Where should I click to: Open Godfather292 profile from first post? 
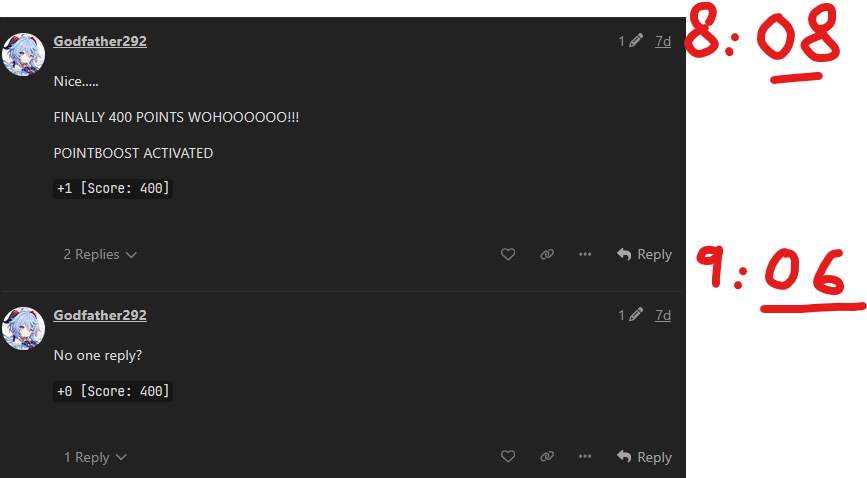[x=100, y=41]
